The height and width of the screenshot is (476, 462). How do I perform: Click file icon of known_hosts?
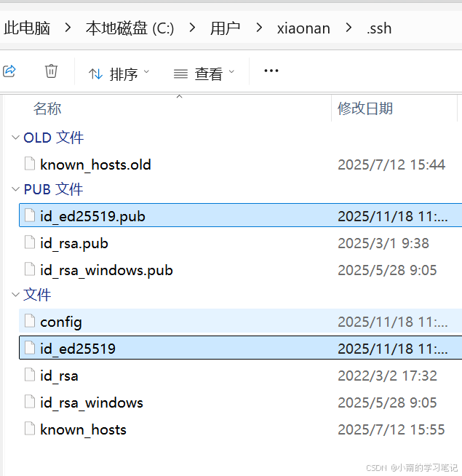pos(30,429)
